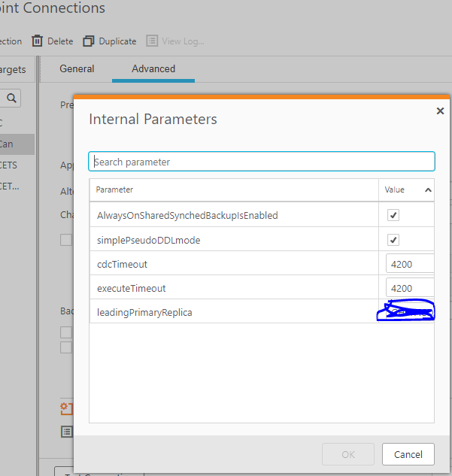
Task: Click the orange gear icon behind the dialog
Action: pyautogui.click(x=67, y=408)
